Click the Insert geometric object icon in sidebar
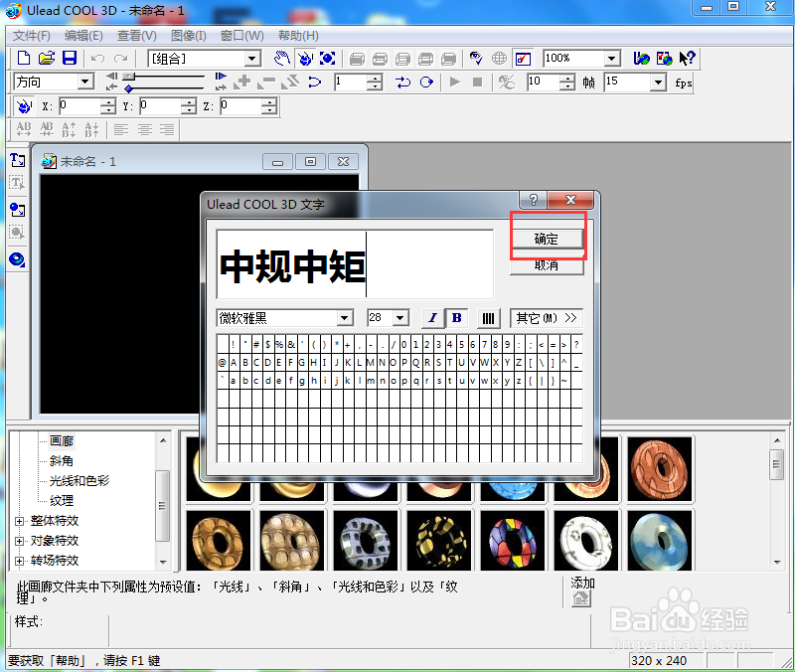795x672 pixels. 17,259
